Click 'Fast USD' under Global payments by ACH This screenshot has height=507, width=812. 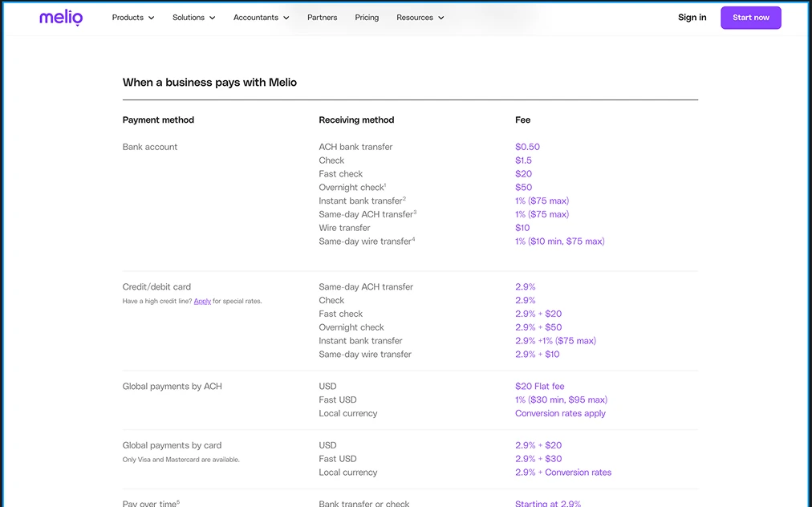(338, 400)
